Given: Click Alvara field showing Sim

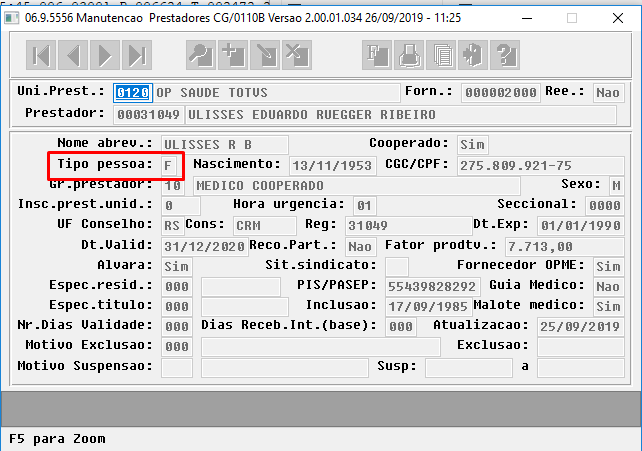Looking at the screenshot, I should click(177, 267).
